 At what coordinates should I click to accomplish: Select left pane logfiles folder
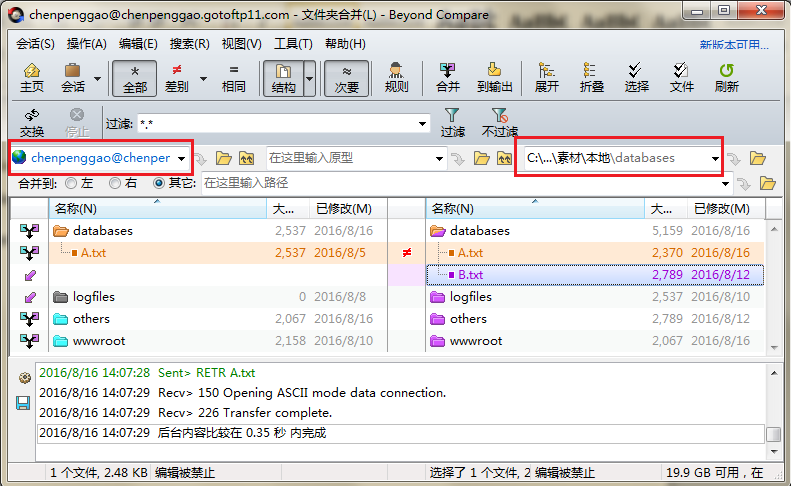[94, 297]
